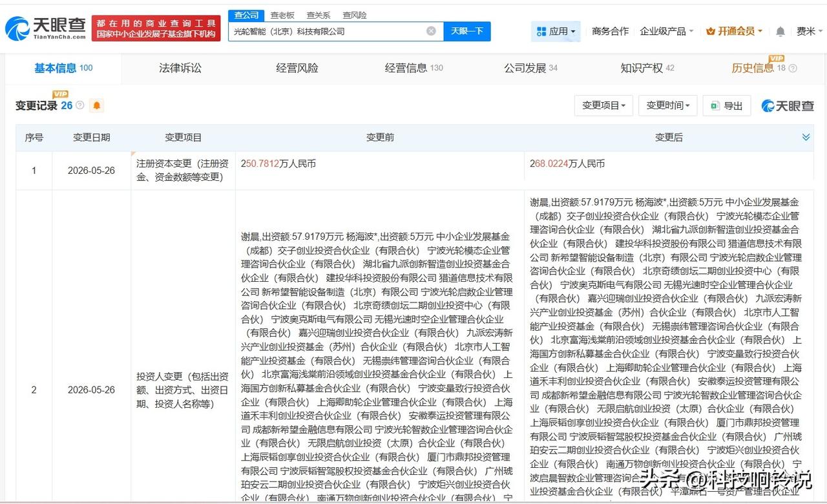Open the 费米 user account dropdown
The image size is (827, 504).
coord(810,31)
